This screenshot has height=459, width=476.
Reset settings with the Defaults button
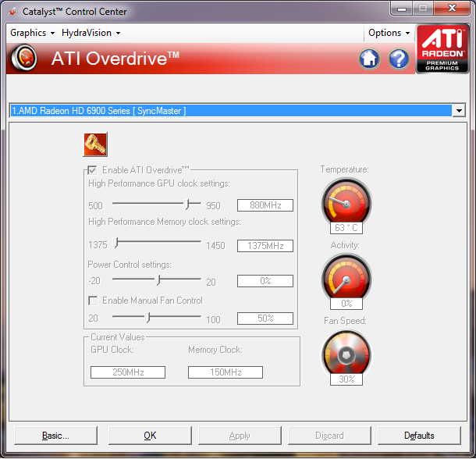[419, 436]
